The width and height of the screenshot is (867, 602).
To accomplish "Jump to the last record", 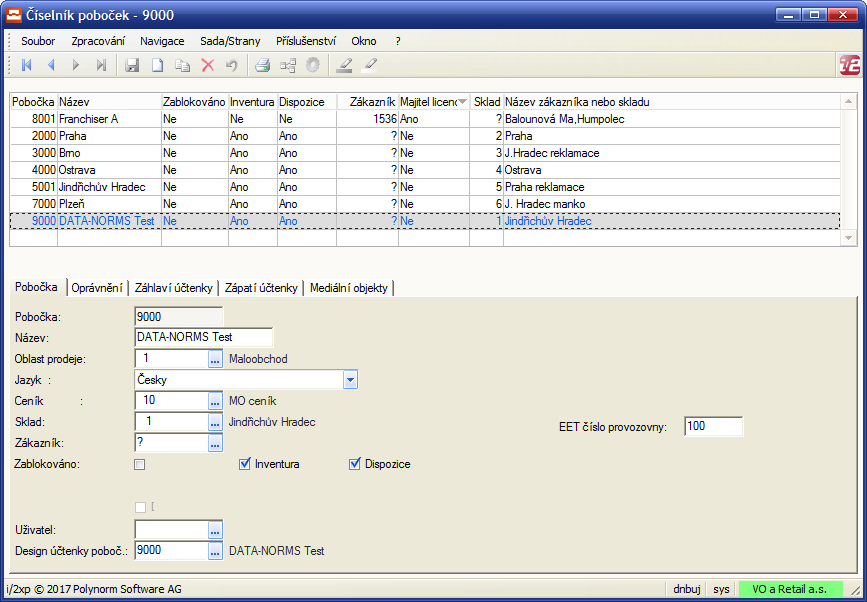I will (x=101, y=65).
